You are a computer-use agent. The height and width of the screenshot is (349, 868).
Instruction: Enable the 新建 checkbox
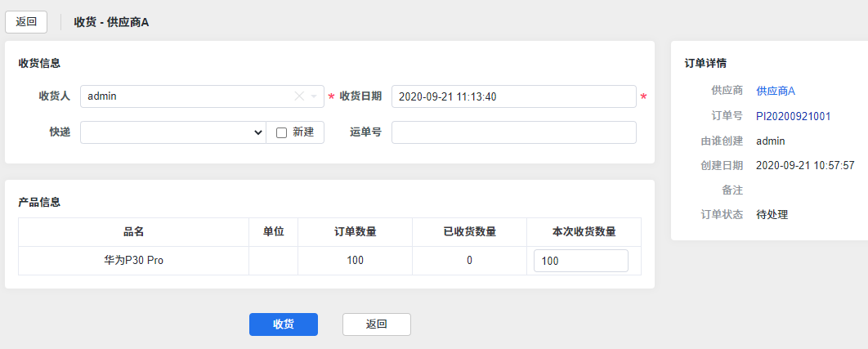point(282,132)
